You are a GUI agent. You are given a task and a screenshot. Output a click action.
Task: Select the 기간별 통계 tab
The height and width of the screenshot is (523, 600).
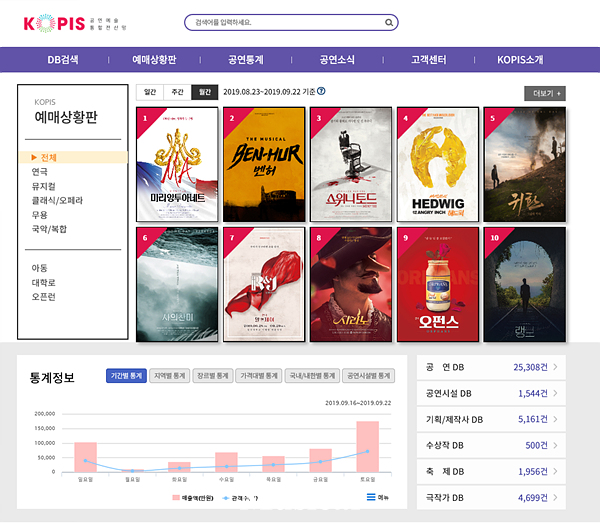click(126, 376)
